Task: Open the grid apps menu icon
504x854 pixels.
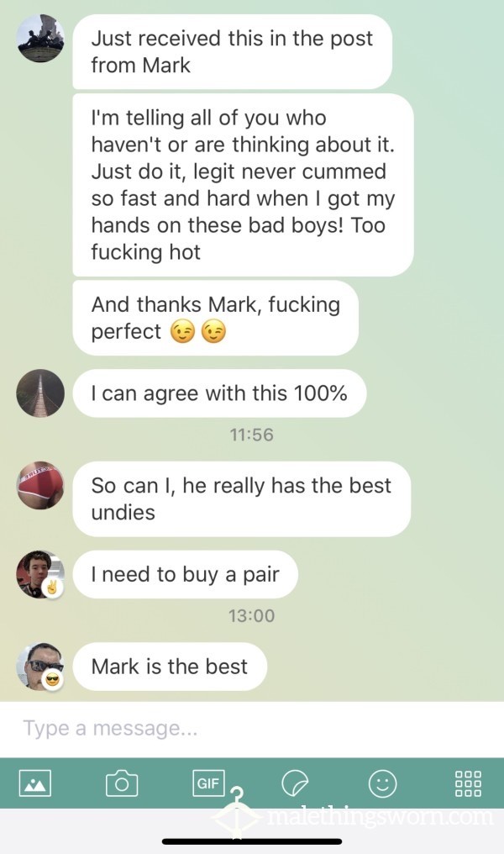Action: point(468,783)
